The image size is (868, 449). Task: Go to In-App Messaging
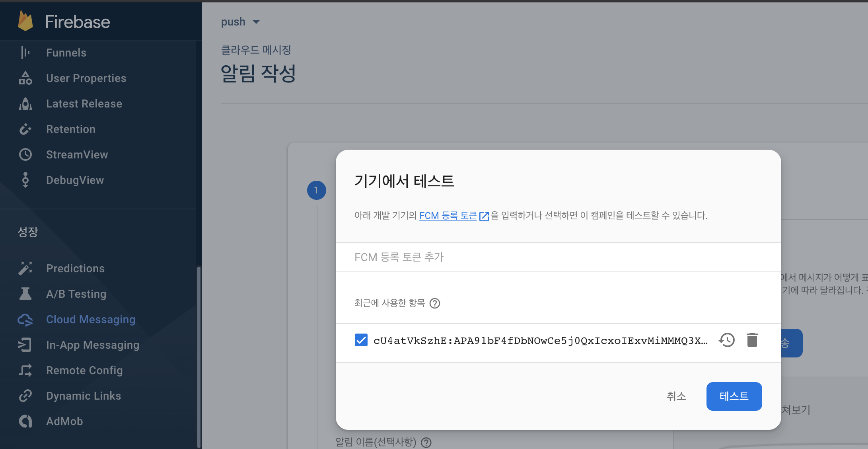pyautogui.click(x=92, y=345)
